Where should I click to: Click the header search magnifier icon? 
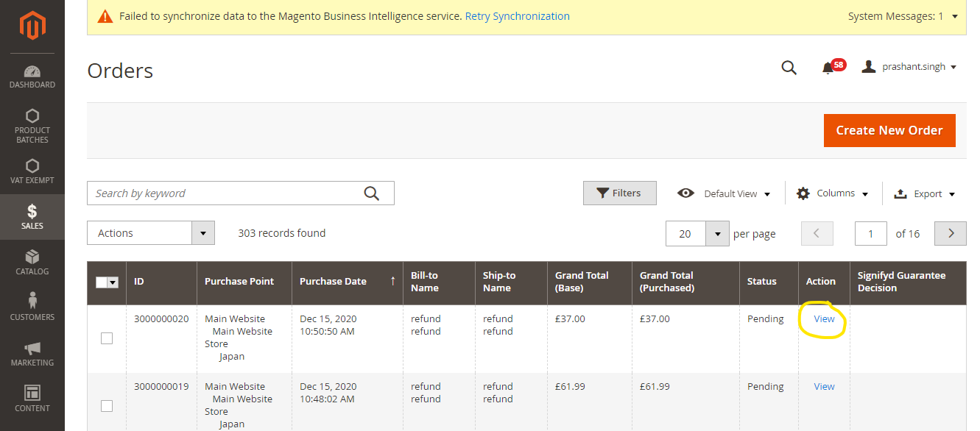[789, 68]
